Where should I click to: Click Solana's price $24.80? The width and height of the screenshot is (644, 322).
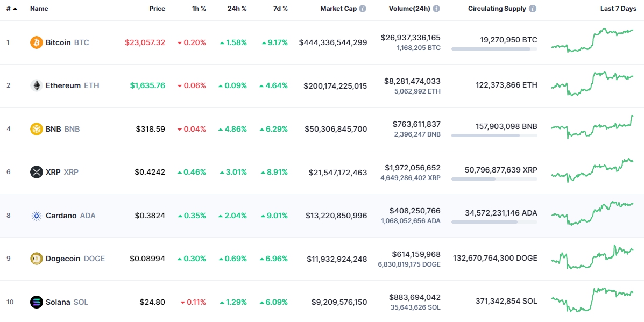(x=152, y=302)
